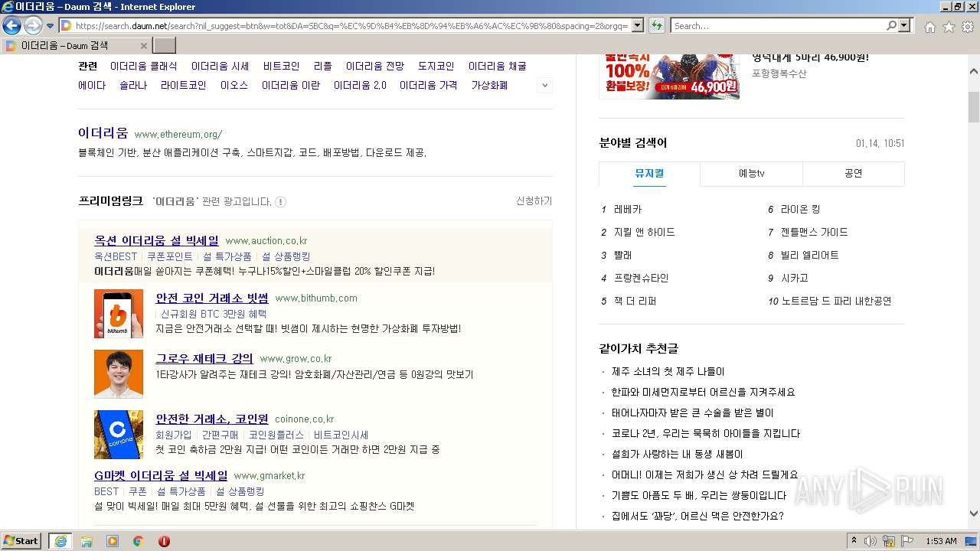Open the red Opera-style taskbar icon
Viewport: 980px width, 551px height.
(164, 541)
